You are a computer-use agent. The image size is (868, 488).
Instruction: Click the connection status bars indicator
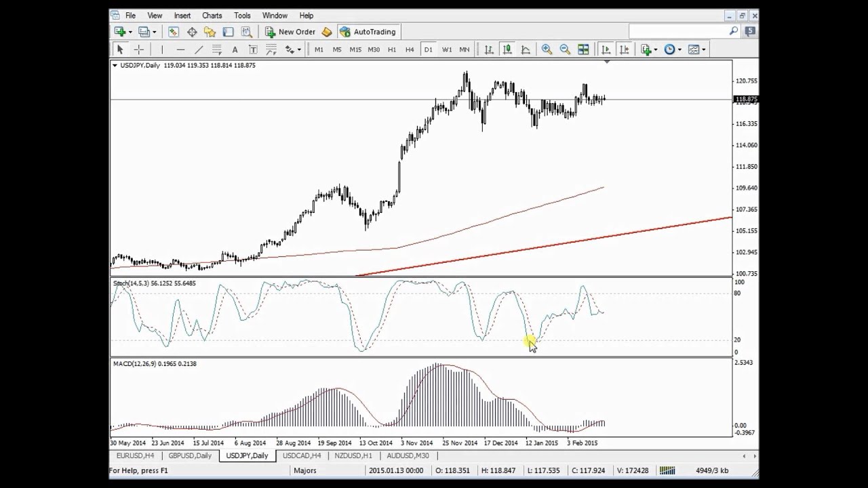[667, 470]
